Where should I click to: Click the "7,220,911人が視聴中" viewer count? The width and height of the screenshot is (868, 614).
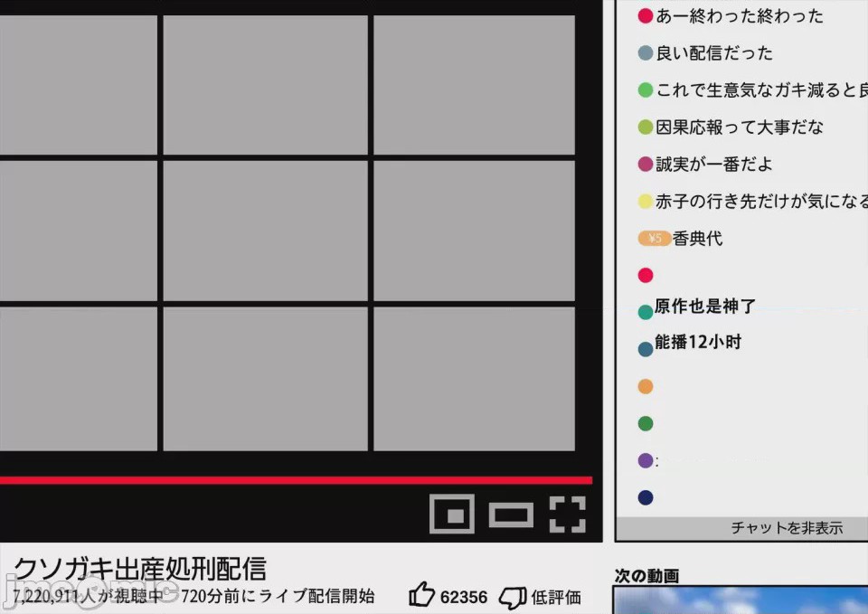(x=88, y=596)
